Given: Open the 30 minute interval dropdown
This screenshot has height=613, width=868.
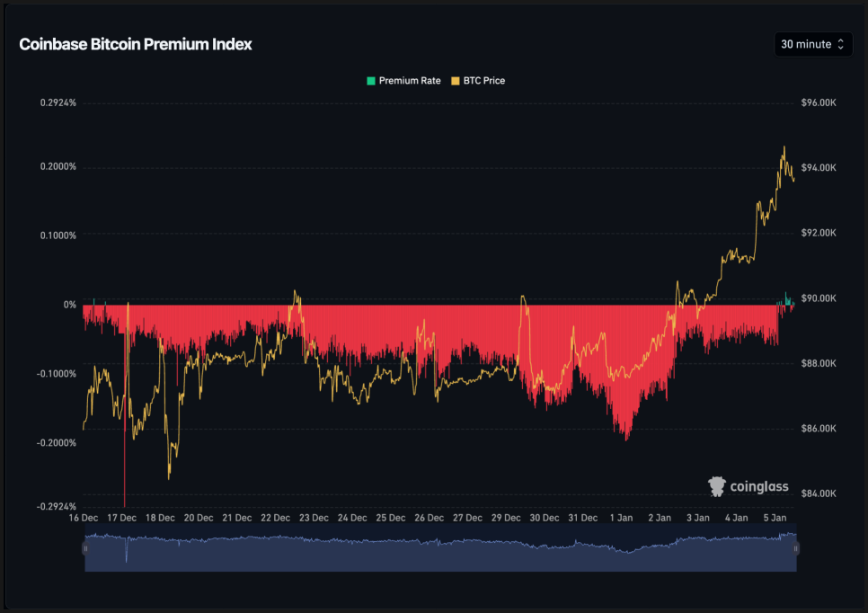Looking at the screenshot, I should tap(812, 44).
